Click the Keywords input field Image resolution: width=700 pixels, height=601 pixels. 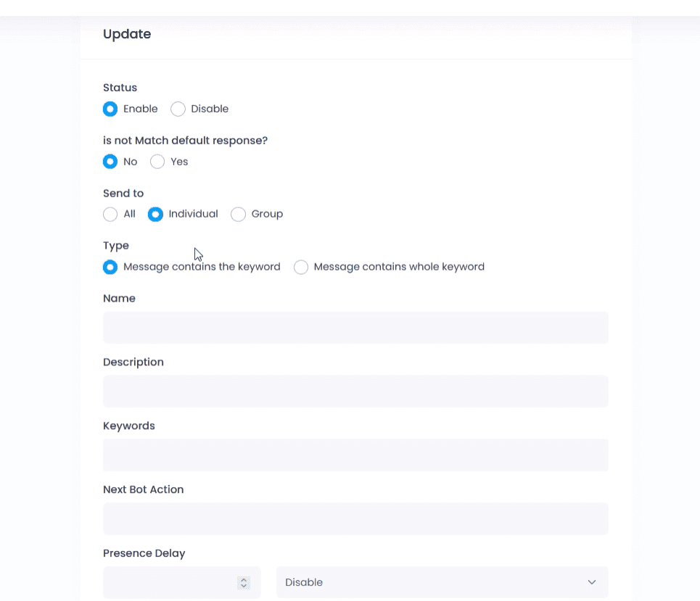[x=355, y=455]
